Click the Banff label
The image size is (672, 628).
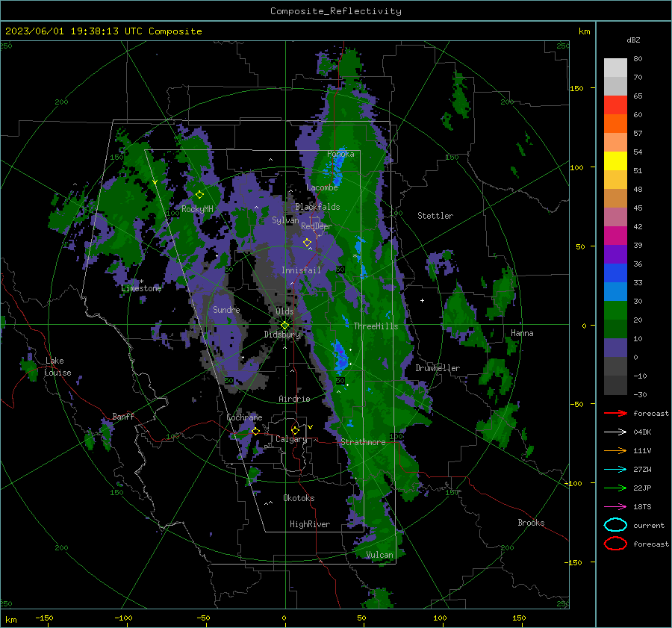tap(123, 416)
